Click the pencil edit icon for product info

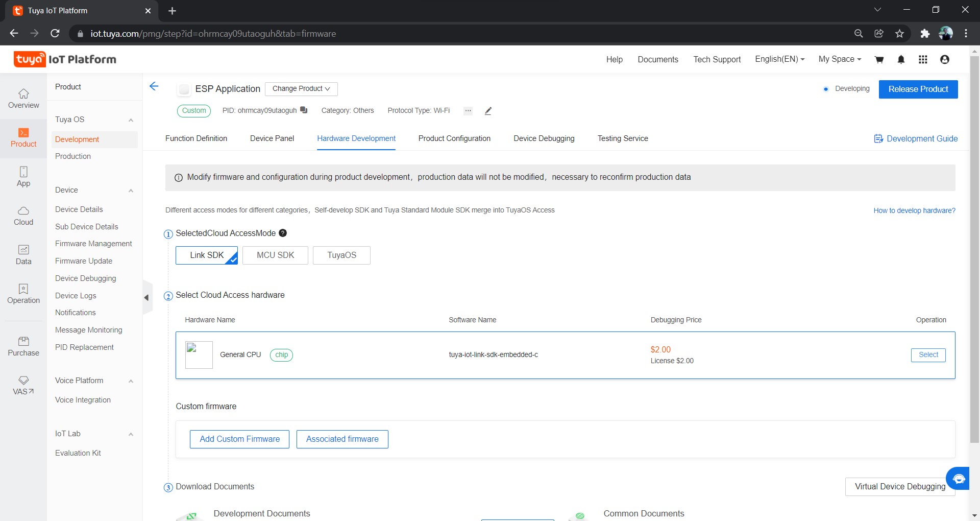coord(488,111)
